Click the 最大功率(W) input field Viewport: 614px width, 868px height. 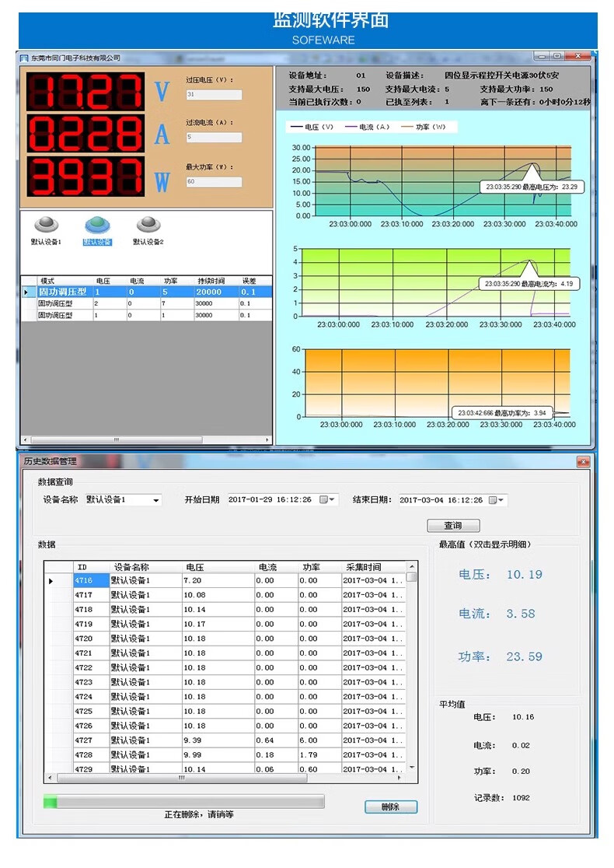[x=214, y=182]
